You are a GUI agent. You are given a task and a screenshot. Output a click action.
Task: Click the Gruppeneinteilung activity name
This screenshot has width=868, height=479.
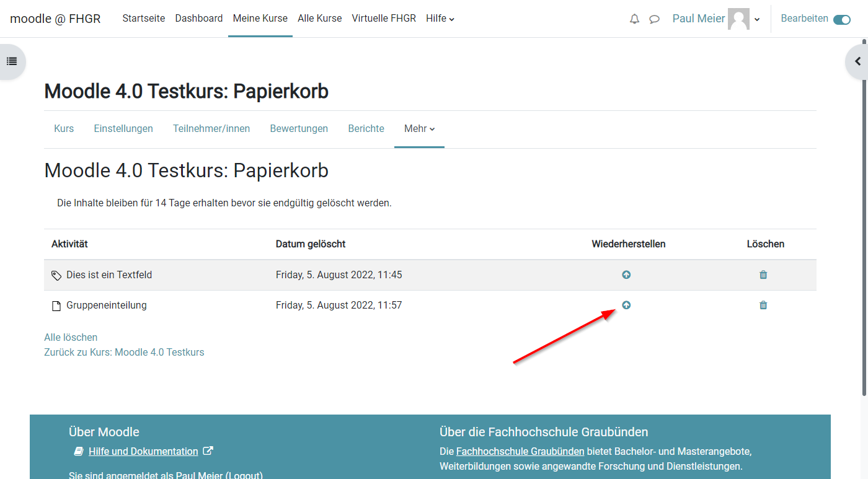point(107,305)
